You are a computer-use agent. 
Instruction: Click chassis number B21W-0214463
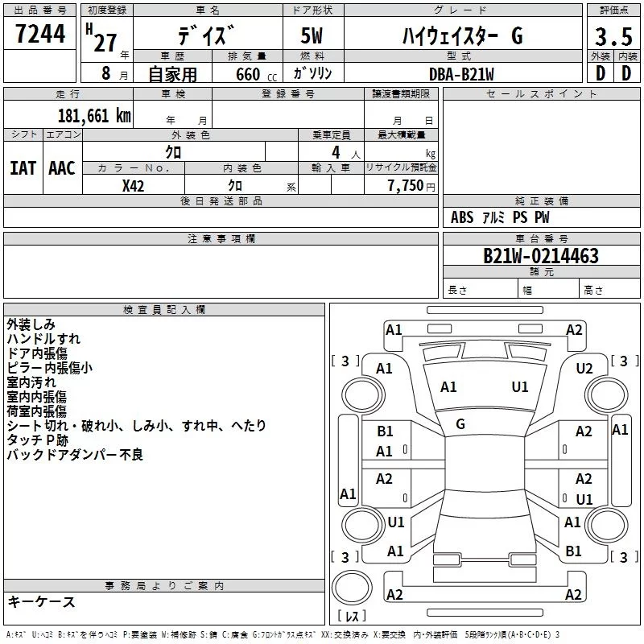pos(541,256)
